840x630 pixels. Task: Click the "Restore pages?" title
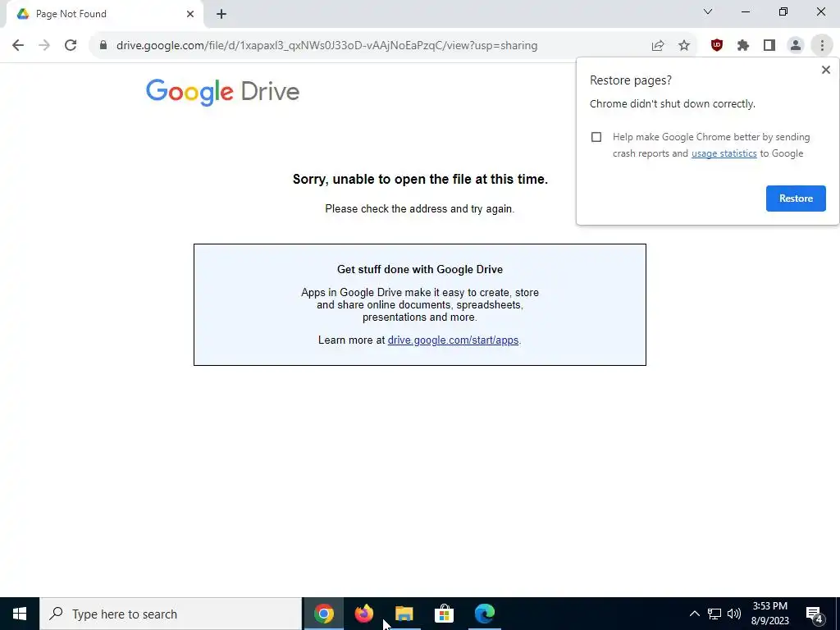tap(631, 80)
